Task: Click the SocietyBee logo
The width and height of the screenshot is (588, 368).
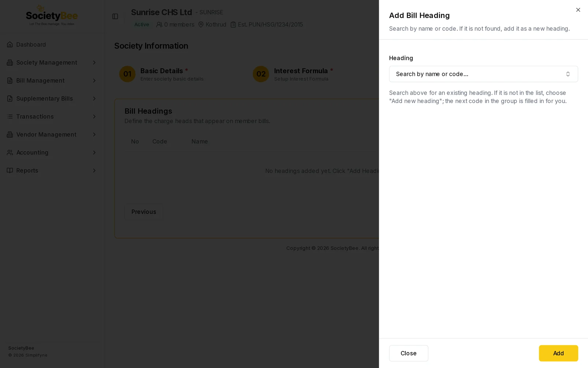Action: (x=52, y=15)
